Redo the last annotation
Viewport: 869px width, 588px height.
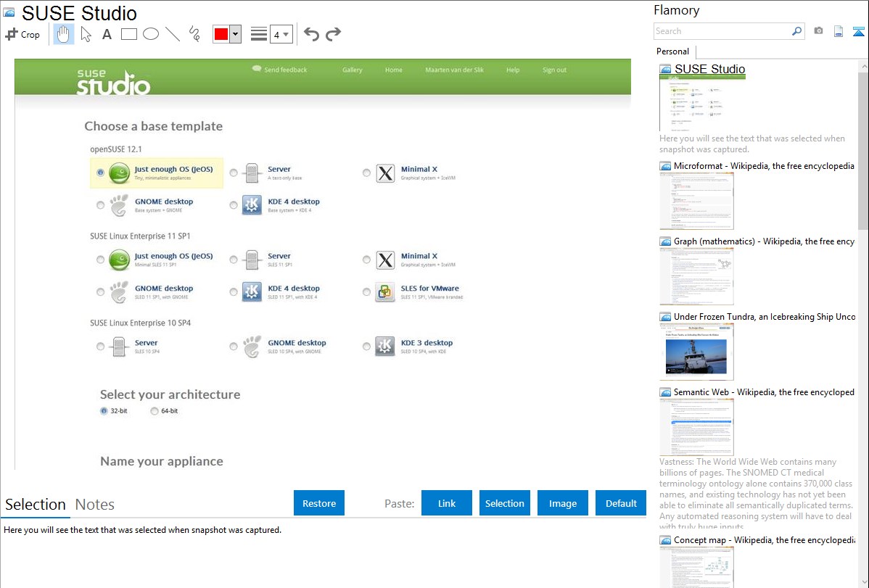point(333,34)
